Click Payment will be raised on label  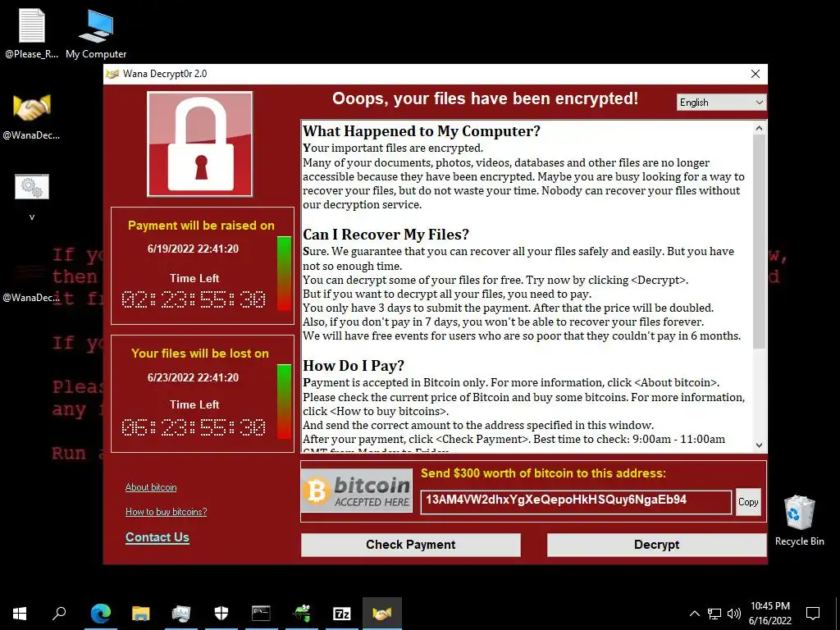(x=201, y=226)
